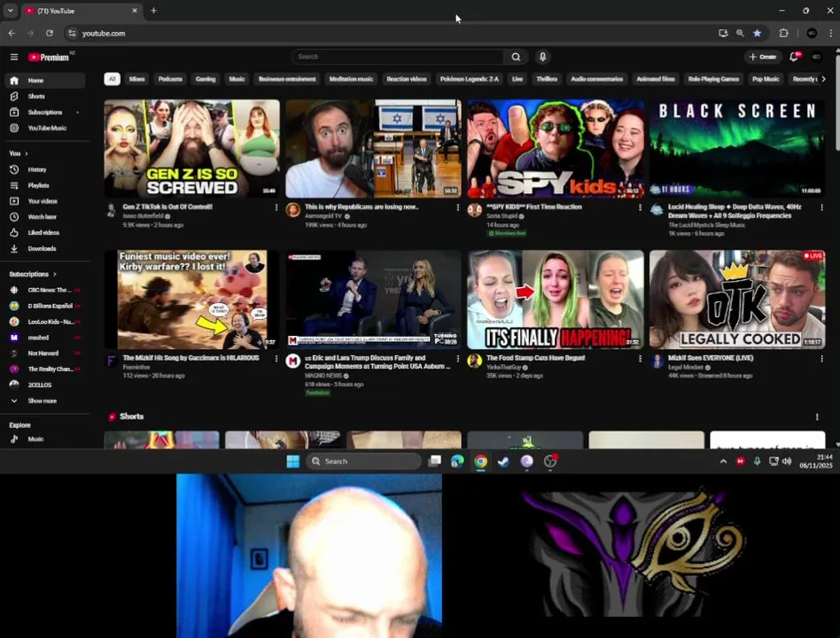
Task: Open options for Republicans losing video
Action: click(x=458, y=207)
